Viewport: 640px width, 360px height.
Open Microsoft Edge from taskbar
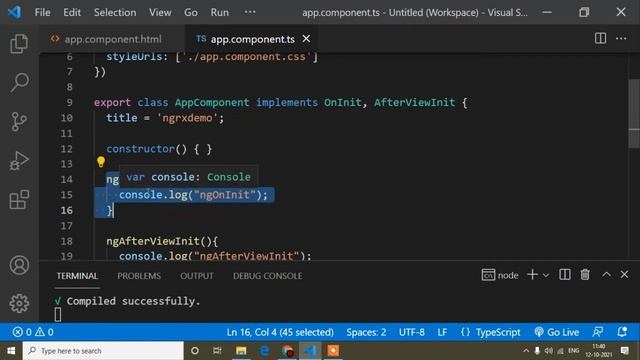(264, 351)
